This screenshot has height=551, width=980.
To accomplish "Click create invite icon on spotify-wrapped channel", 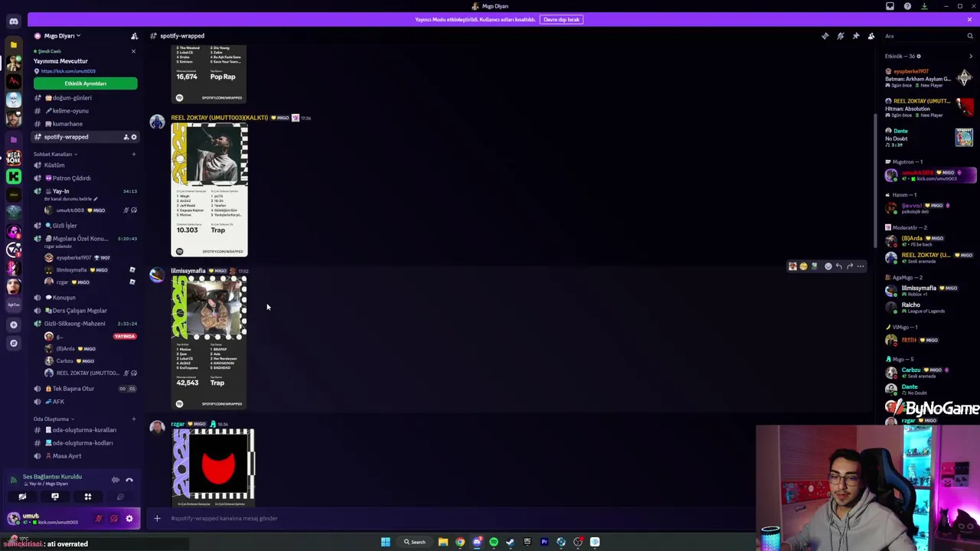I will pos(126,137).
